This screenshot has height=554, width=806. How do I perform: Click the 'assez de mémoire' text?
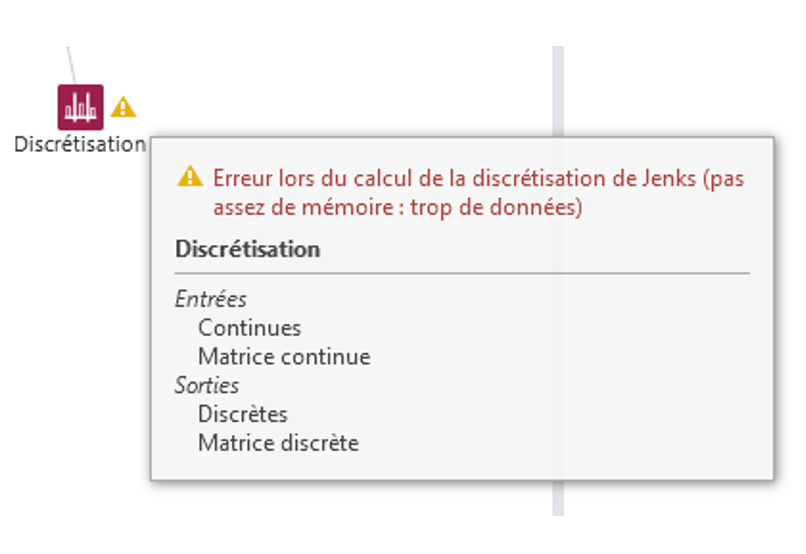point(304,208)
